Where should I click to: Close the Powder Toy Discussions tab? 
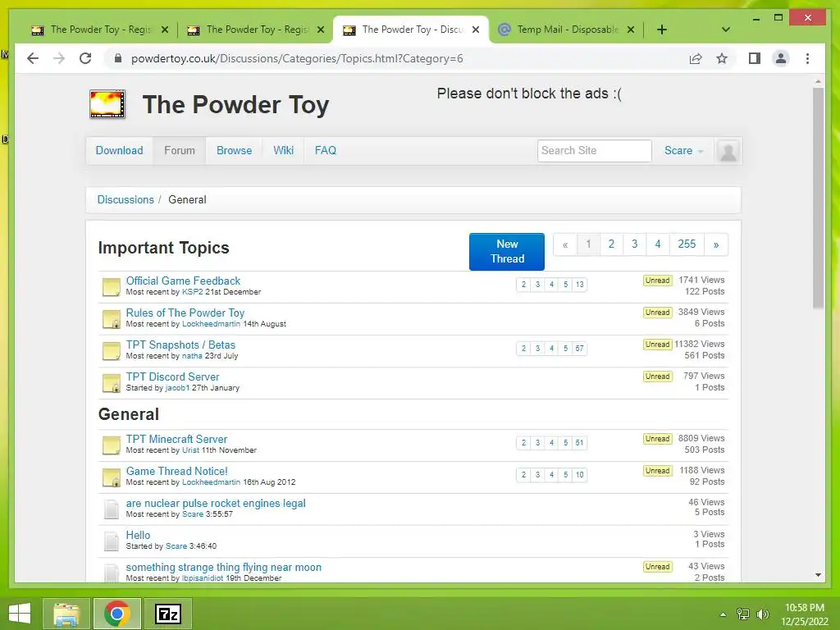pyautogui.click(x=476, y=30)
